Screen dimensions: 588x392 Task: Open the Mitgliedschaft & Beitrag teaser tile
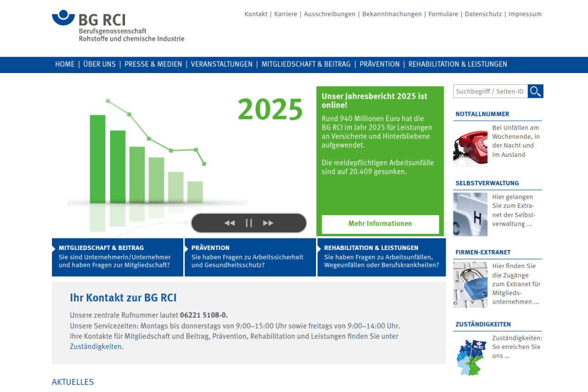coord(118,257)
